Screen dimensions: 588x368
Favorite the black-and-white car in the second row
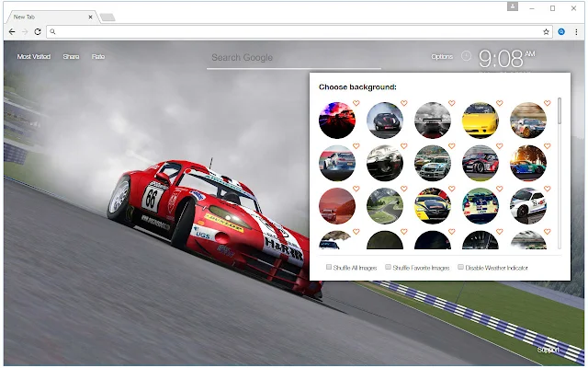coord(404,145)
